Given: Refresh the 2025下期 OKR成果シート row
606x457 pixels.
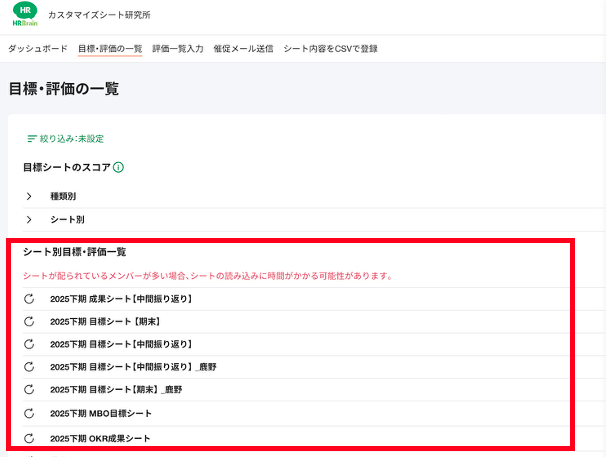Looking at the screenshot, I should coord(29,438).
